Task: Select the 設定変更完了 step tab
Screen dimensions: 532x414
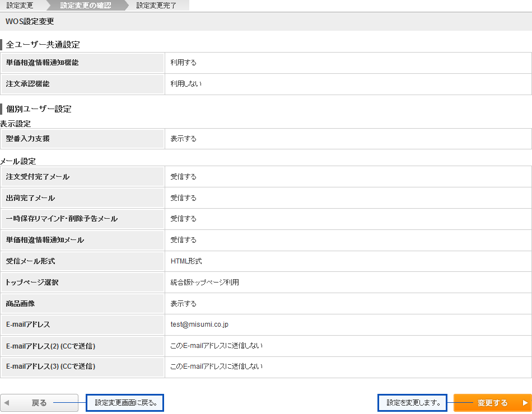Action: click(156, 5)
